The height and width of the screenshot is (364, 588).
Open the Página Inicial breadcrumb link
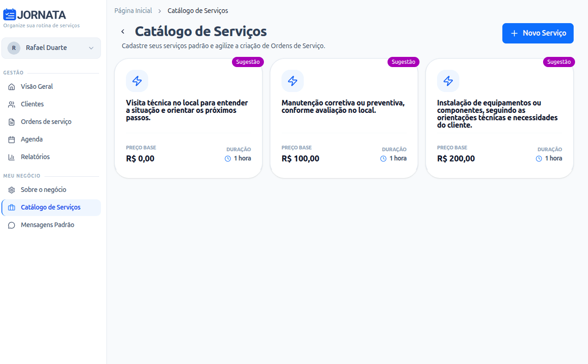click(133, 10)
